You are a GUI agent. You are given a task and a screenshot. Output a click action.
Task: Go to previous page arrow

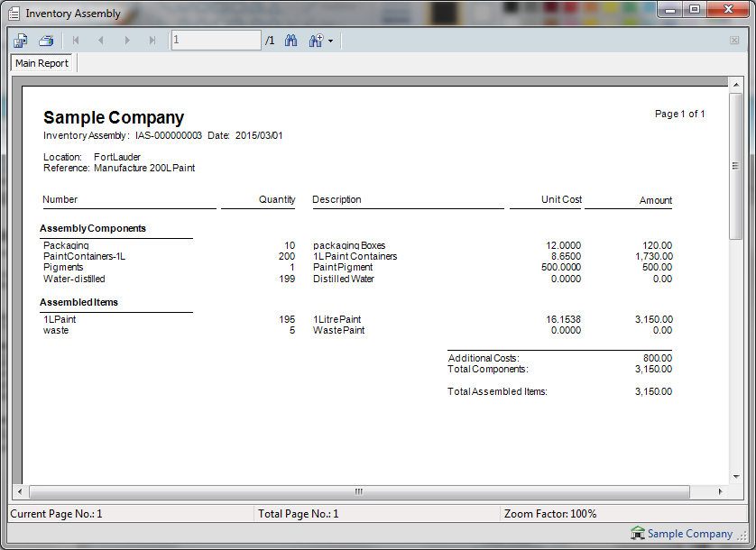101,41
